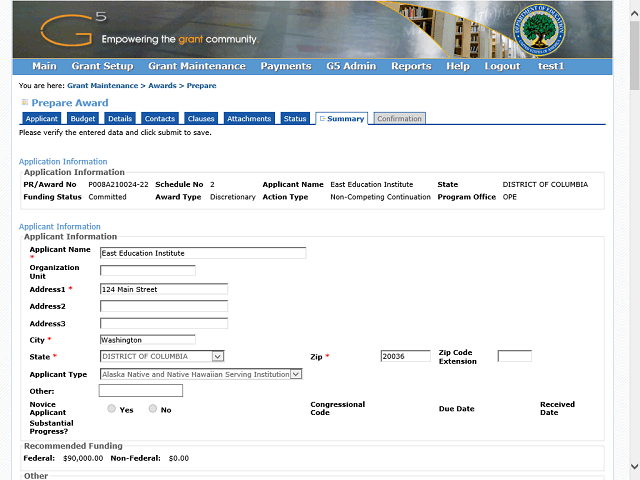Click the Awards breadcrumb link
The height and width of the screenshot is (480, 640).
[161, 86]
